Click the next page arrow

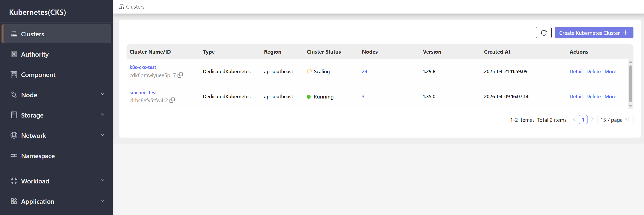pyautogui.click(x=592, y=120)
